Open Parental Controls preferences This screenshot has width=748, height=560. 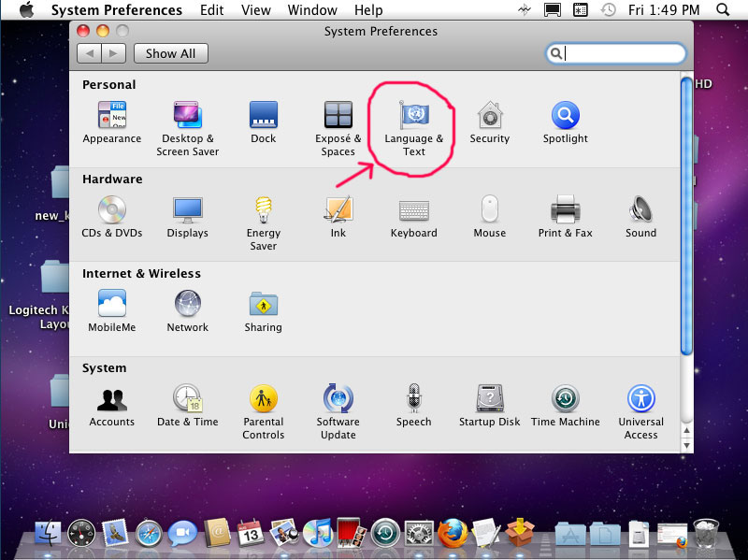pyautogui.click(x=264, y=412)
